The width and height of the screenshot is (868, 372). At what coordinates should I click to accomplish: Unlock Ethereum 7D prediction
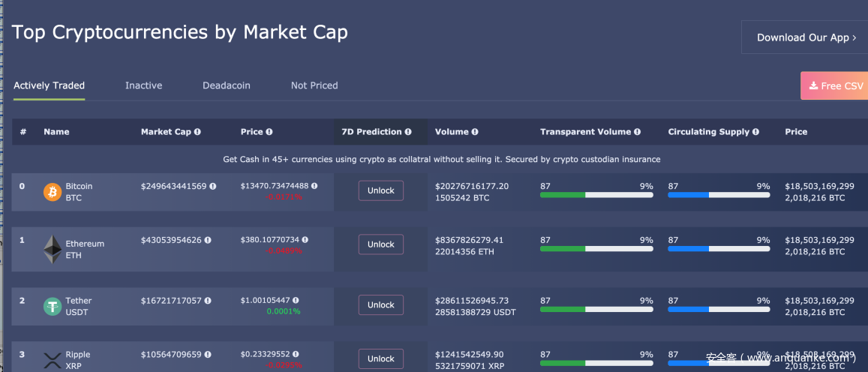380,244
